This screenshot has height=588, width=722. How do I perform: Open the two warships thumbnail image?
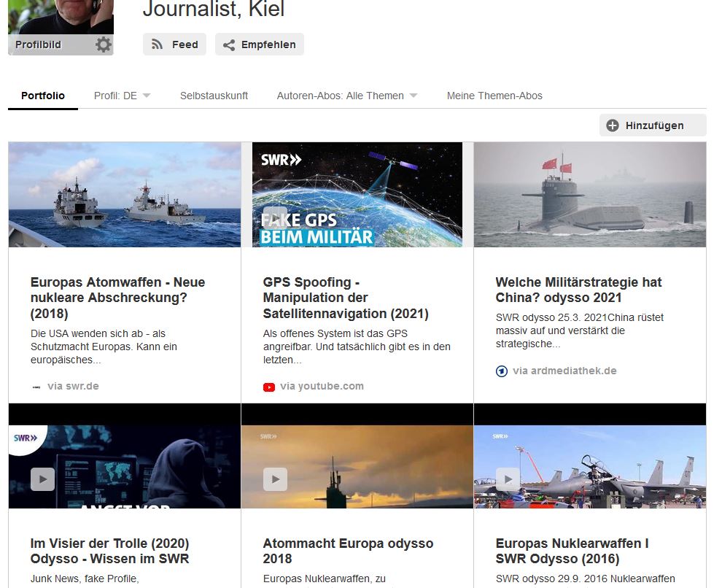(125, 195)
